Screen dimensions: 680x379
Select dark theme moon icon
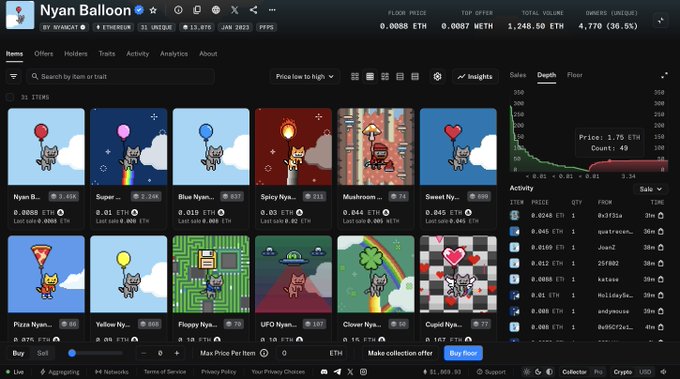coord(538,372)
